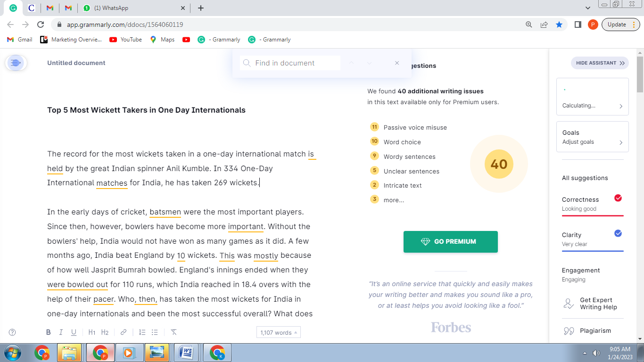Show hidden system tray icons

pyautogui.click(x=585, y=353)
